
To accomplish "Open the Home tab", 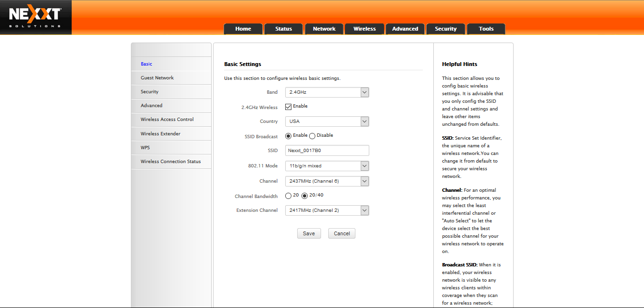I will (243, 29).
